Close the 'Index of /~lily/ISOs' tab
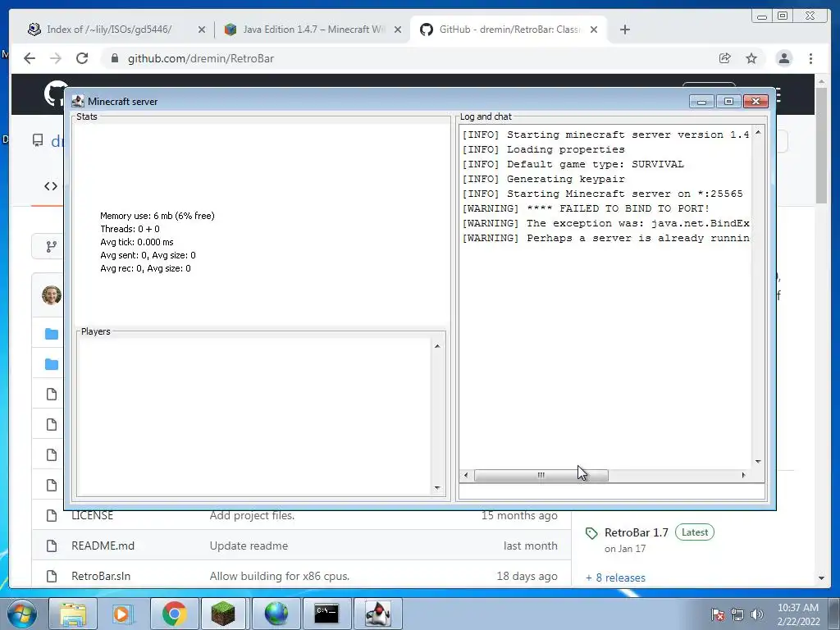 coord(202,30)
